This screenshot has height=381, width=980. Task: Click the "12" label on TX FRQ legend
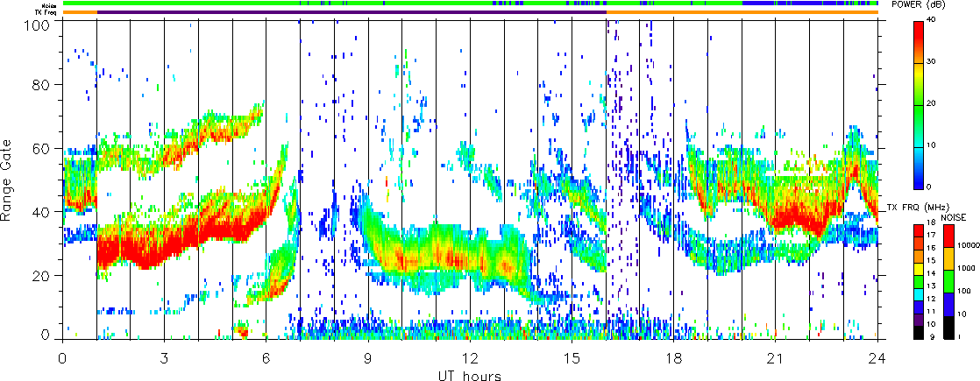[931, 300]
